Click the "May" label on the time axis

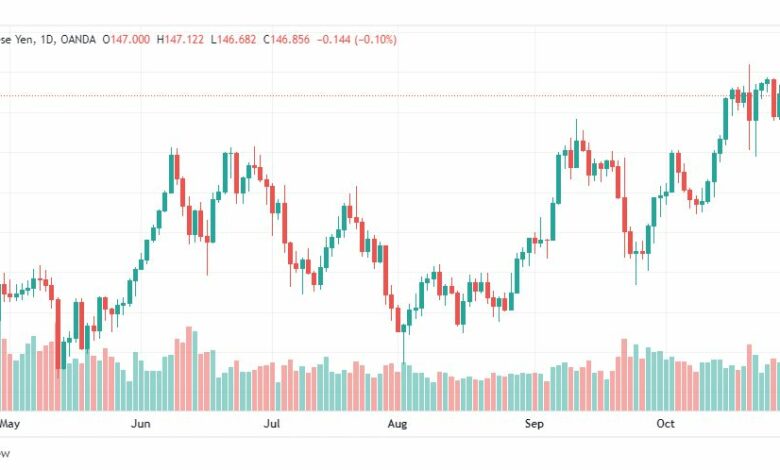(9, 424)
